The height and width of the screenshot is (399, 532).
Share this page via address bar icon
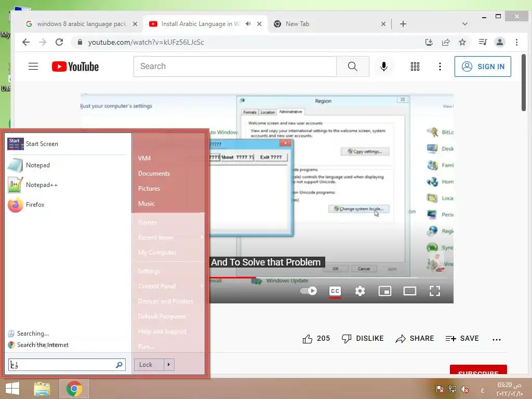(445, 42)
